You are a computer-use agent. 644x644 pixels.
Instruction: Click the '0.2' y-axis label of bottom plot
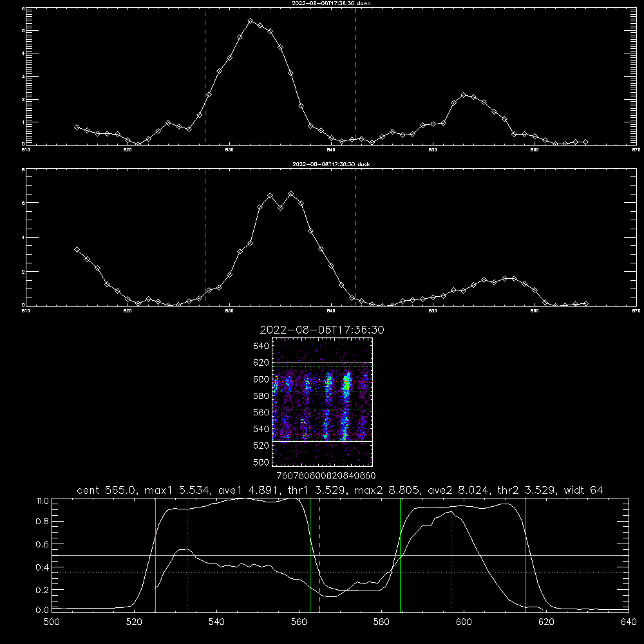coord(43,590)
